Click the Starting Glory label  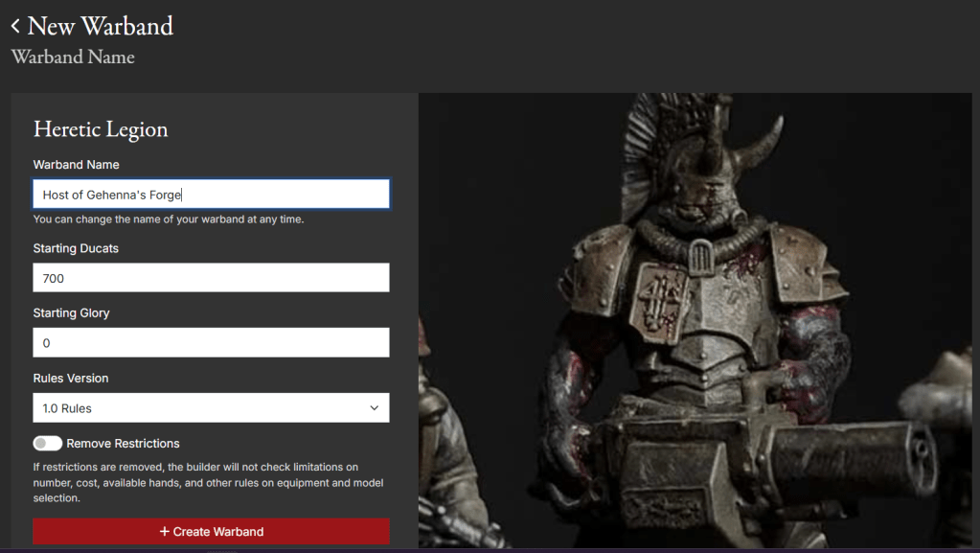point(72,313)
